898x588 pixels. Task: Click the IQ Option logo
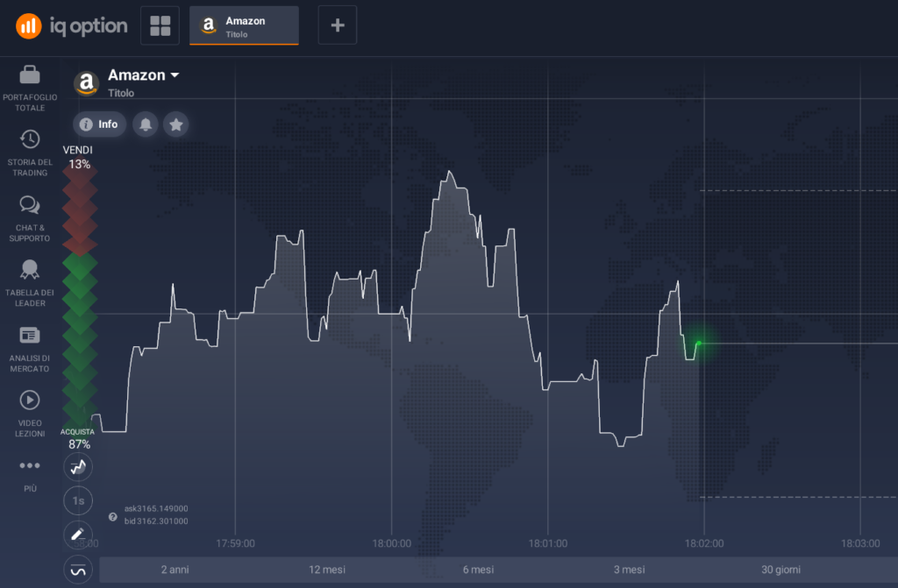click(72, 25)
